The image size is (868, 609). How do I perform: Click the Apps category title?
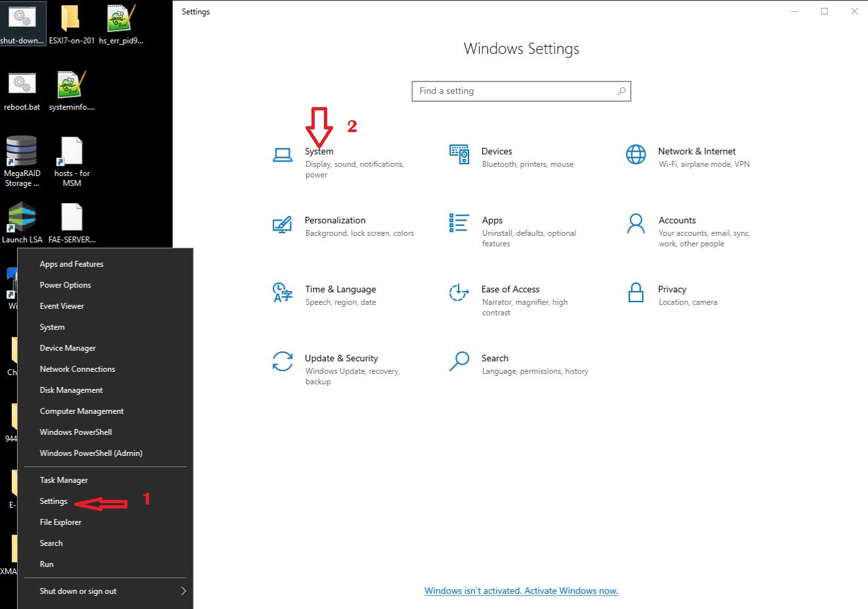[492, 220]
